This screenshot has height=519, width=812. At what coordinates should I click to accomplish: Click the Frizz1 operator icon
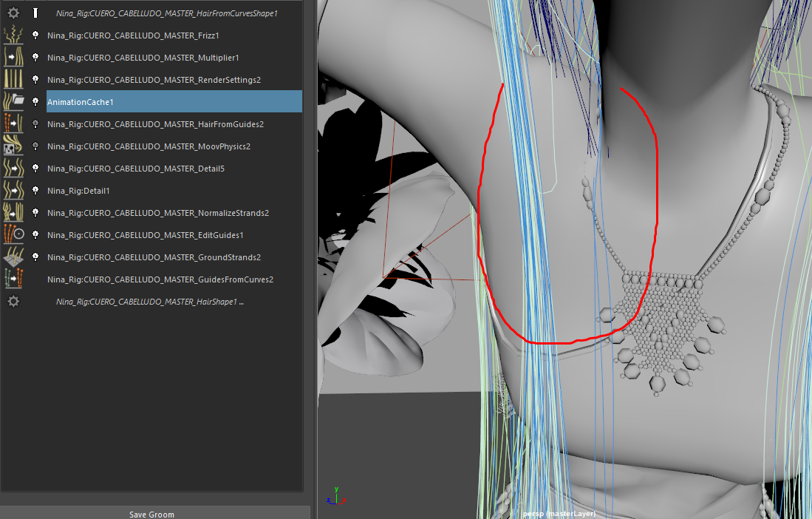[x=14, y=35]
